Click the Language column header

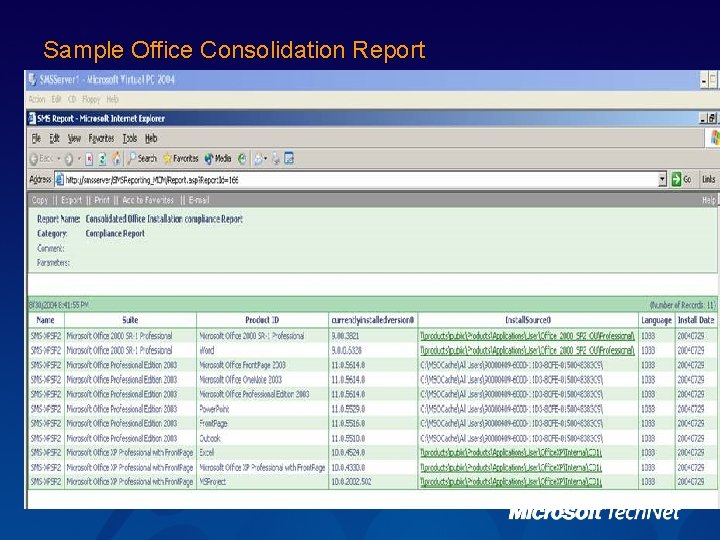pos(657,320)
